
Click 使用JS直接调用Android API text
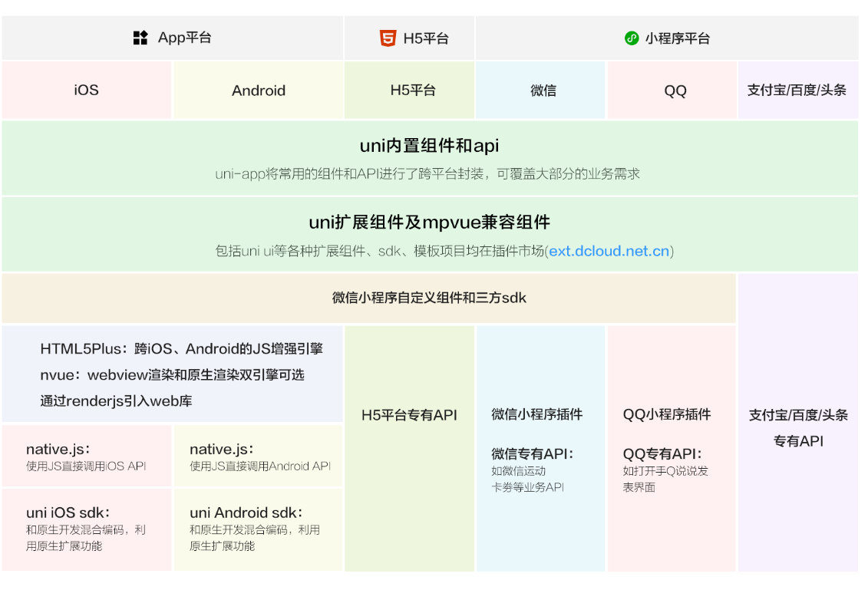(260, 466)
